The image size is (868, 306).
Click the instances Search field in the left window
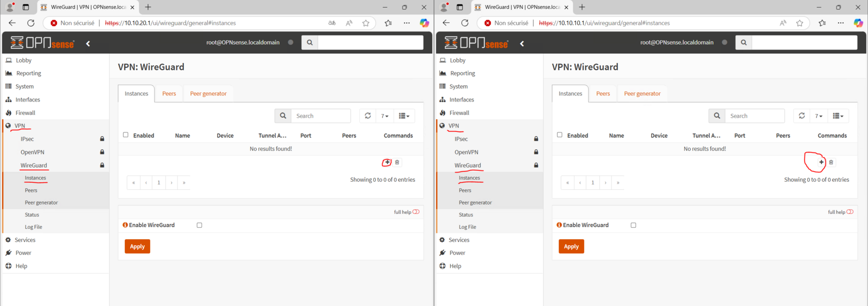pyautogui.click(x=321, y=116)
